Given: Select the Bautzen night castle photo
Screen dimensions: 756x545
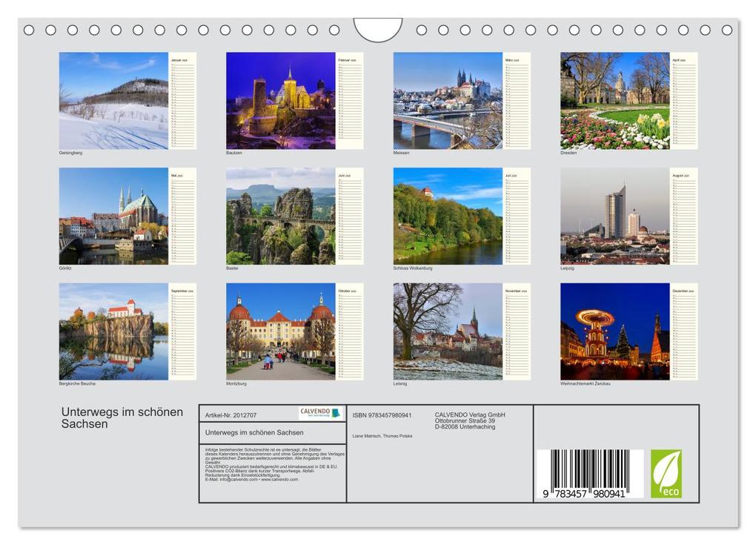Looking at the screenshot, I should tap(280, 101).
